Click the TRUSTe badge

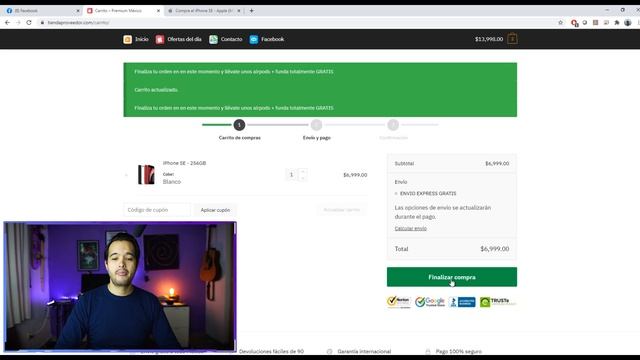click(x=498, y=302)
